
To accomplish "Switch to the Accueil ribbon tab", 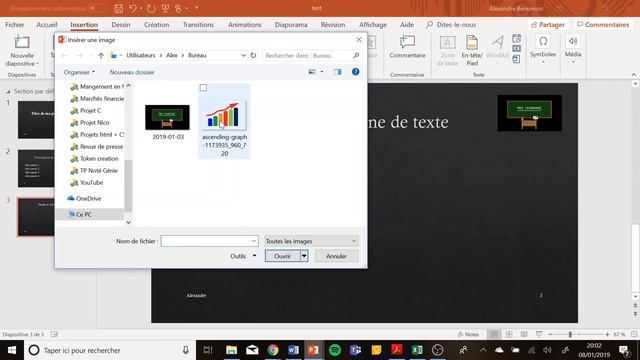I will click(47, 25).
